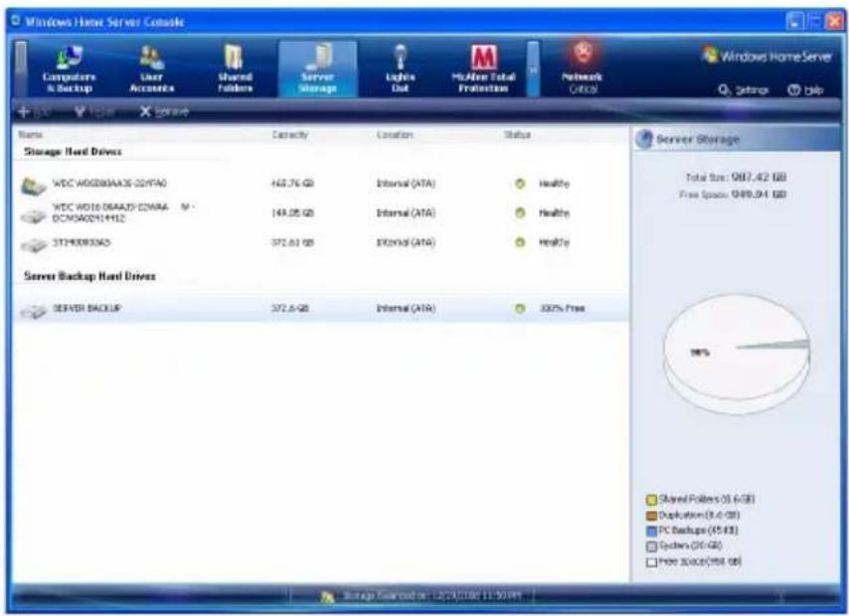Image resolution: width=849 pixels, height=616 pixels.
Task: Click the title bar application icon
Action: point(16,21)
